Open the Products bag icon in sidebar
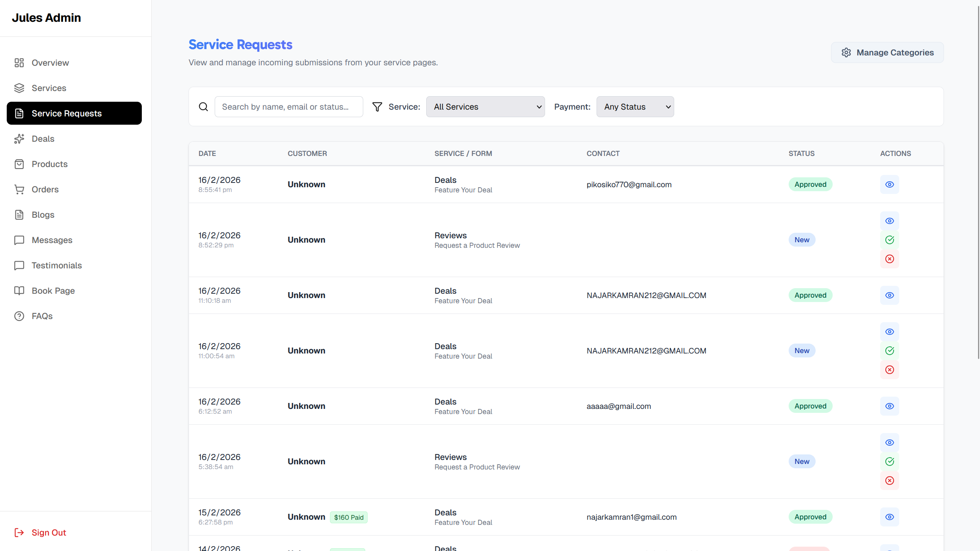The image size is (980, 551). point(19,164)
